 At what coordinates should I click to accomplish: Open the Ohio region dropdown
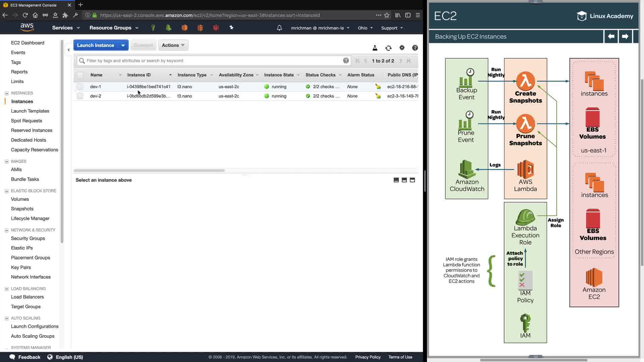click(x=365, y=28)
